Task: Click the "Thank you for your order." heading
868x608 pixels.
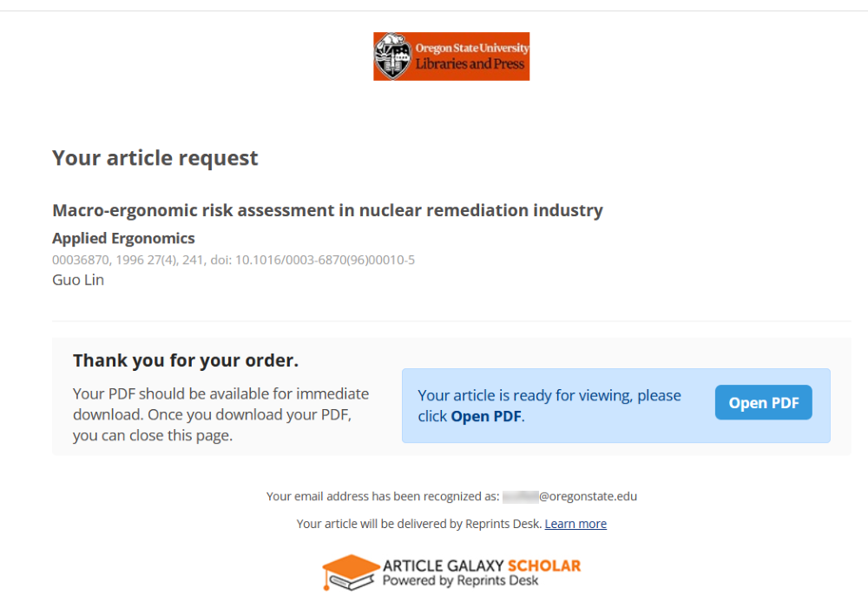Action: tap(186, 360)
